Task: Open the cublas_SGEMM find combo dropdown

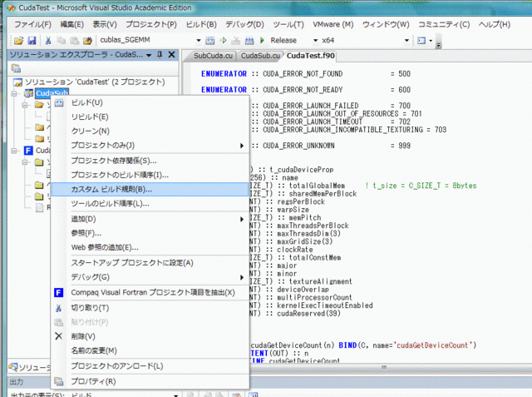Action: click(199, 41)
